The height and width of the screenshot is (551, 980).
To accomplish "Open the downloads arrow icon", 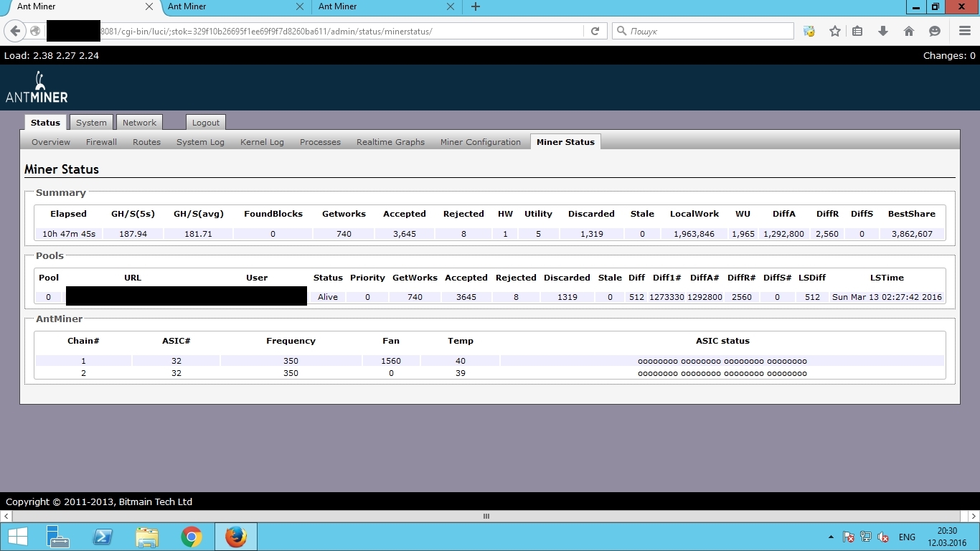I will [x=883, y=31].
